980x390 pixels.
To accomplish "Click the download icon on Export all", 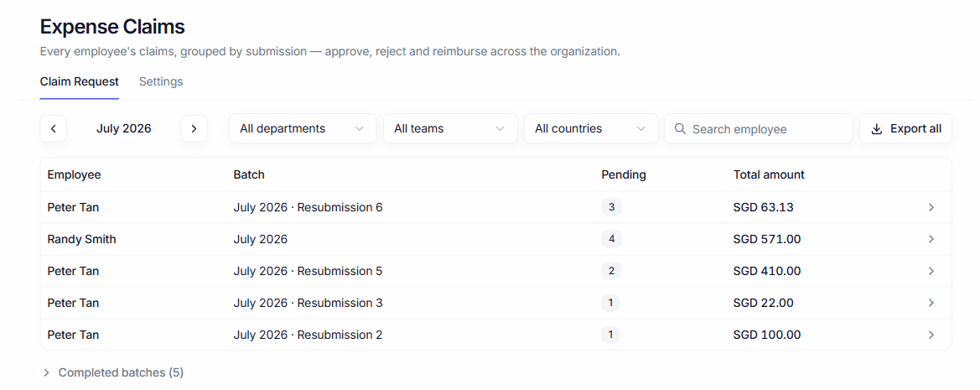I will (x=876, y=129).
